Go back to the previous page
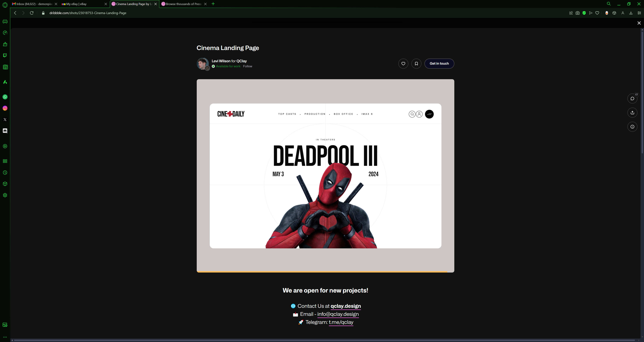 pyautogui.click(x=15, y=13)
